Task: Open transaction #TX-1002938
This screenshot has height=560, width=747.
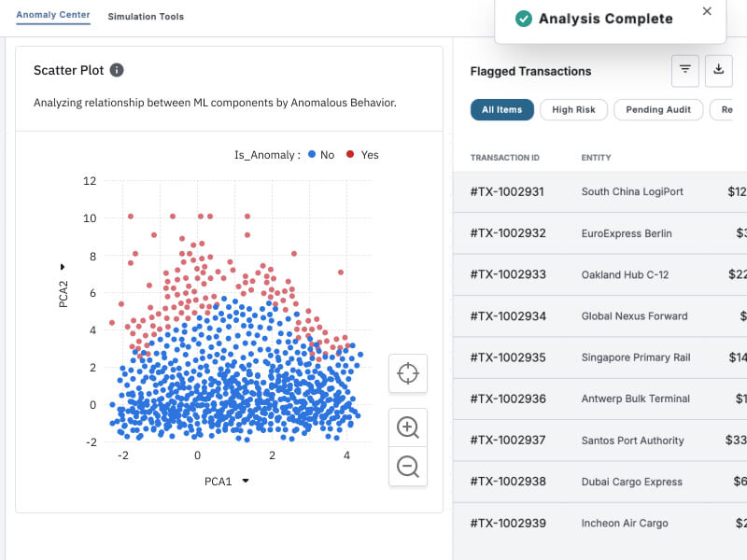Action: [508, 482]
